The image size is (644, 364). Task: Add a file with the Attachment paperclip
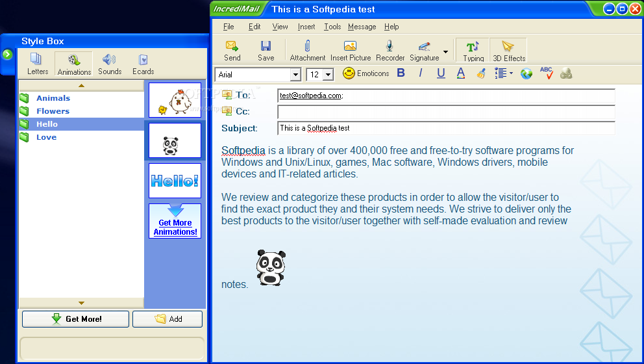307,51
